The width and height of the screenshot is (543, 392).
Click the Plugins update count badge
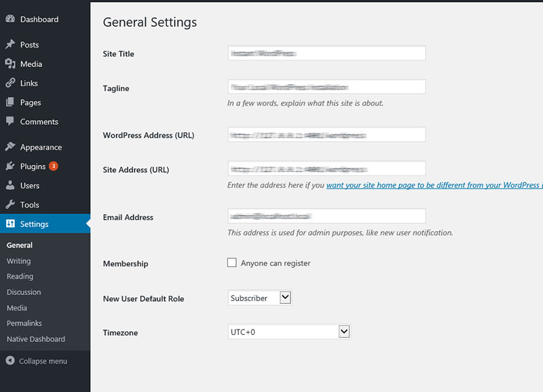pyautogui.click(x=54, y=166)
